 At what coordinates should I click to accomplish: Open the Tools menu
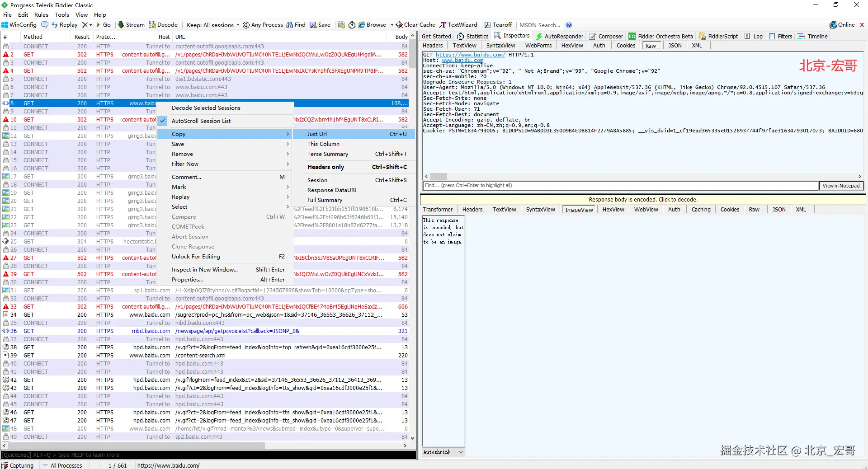(x=62, y=14)
